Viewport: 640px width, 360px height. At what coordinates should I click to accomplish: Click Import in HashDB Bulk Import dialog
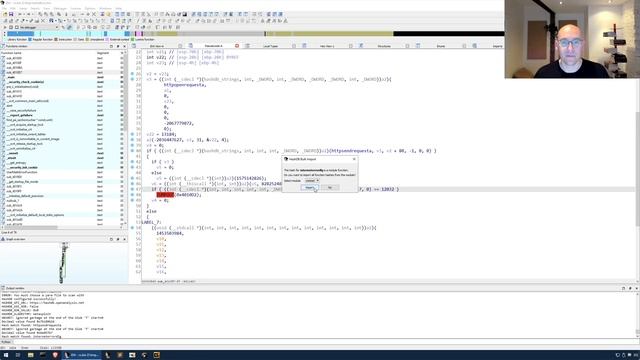tap(309, 187)
